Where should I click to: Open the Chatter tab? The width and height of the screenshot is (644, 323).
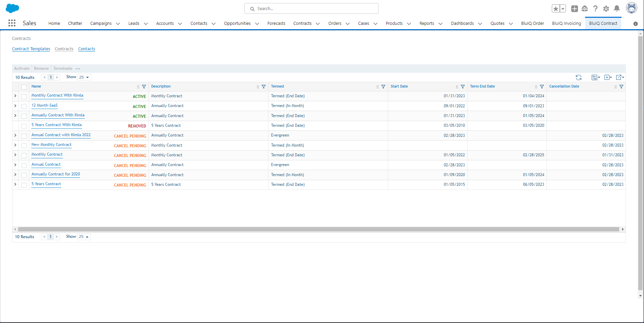click(75, 23)
